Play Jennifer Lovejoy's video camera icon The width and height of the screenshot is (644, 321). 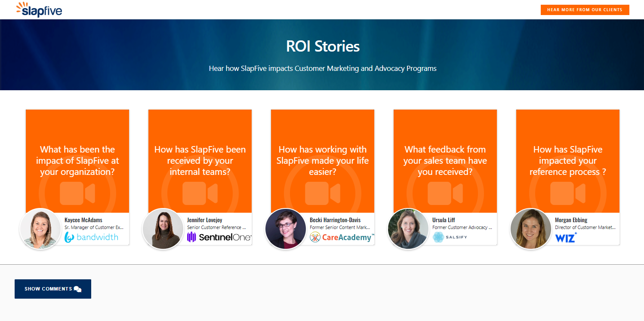200,193
